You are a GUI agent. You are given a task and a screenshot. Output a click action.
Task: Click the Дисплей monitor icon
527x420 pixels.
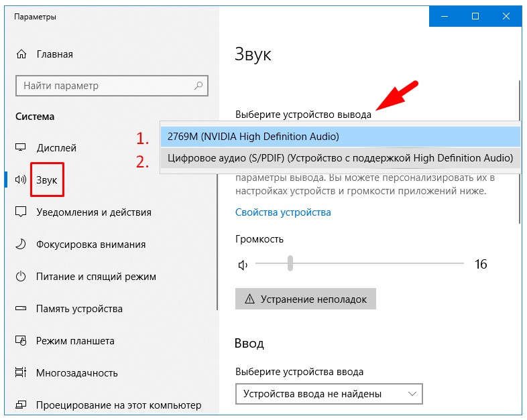tap(21, 147)
